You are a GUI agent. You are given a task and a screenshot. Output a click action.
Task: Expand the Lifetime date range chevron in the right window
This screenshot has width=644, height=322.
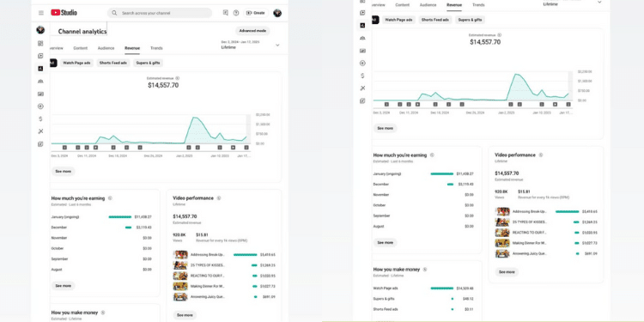(x=599, y=2)
